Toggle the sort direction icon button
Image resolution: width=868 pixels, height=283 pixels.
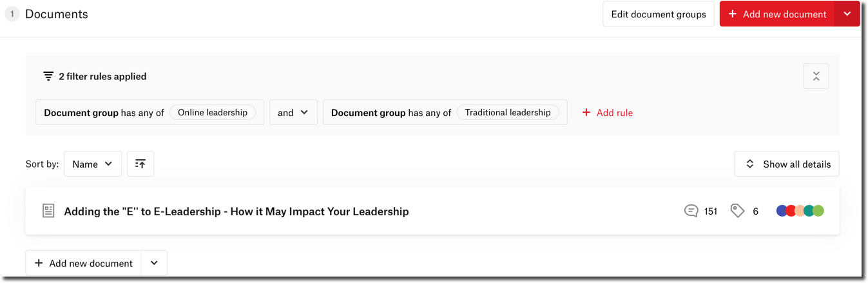140,164
